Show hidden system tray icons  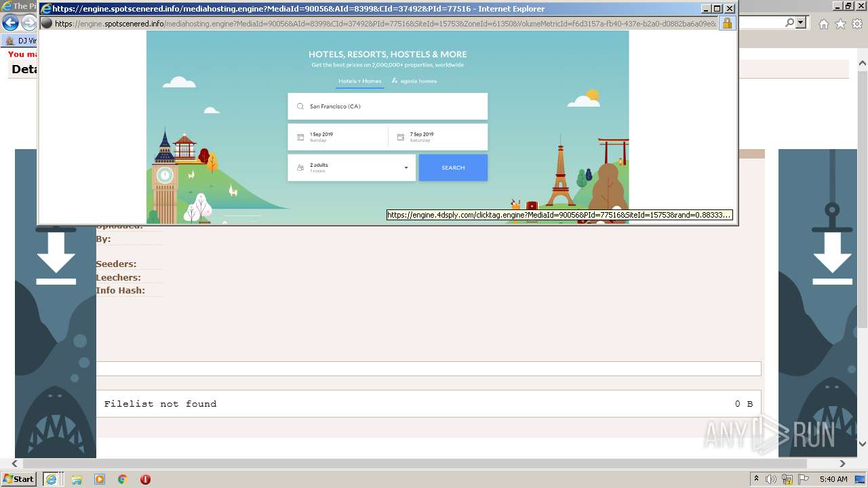[x=756, y=479]
